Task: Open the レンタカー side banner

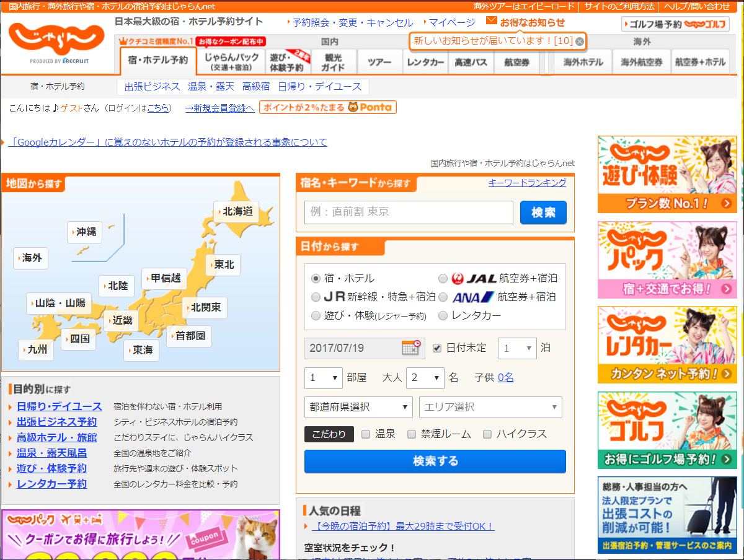Action: coord(667,345)
